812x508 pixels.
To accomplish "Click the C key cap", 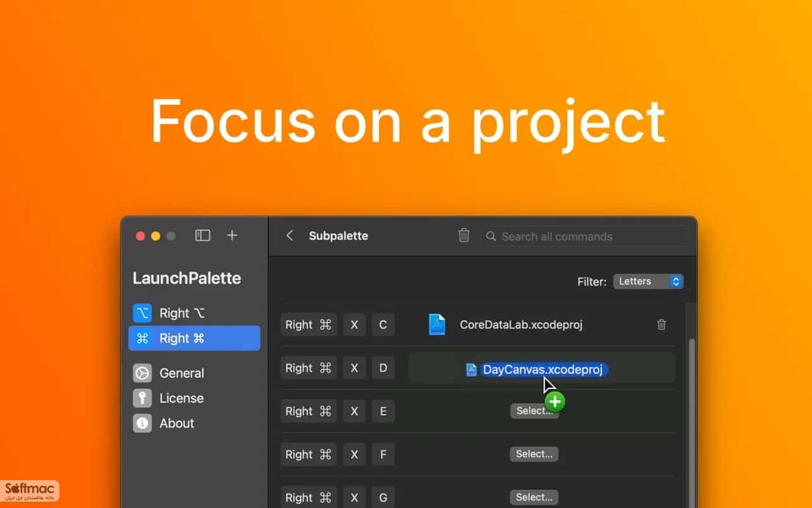I will tap(383, 325).
